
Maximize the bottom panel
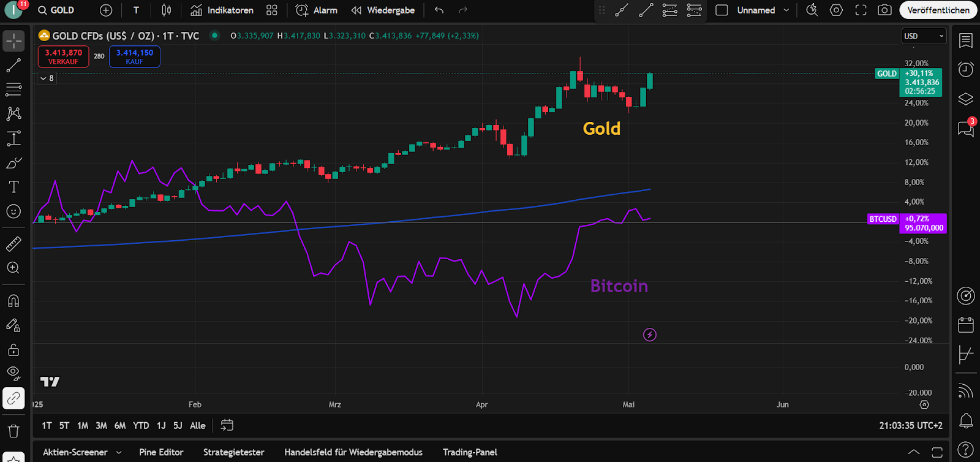coord(937,452)
